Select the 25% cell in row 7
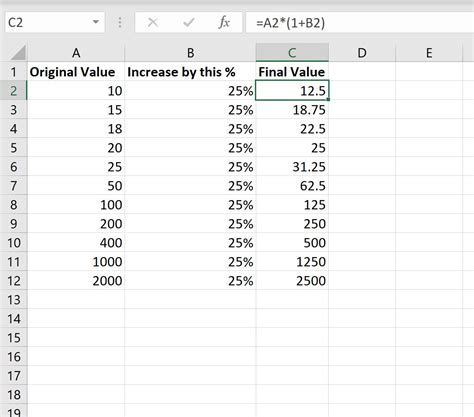The width and height of the screenshot is (474, 417). point(190,186)
